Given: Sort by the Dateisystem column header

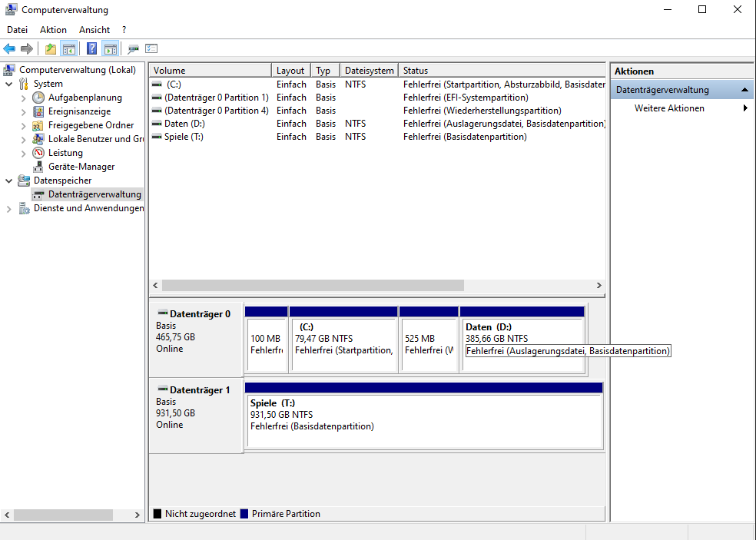Looking at the screenshot, I should pyautogui.click(x=370, y=71).
